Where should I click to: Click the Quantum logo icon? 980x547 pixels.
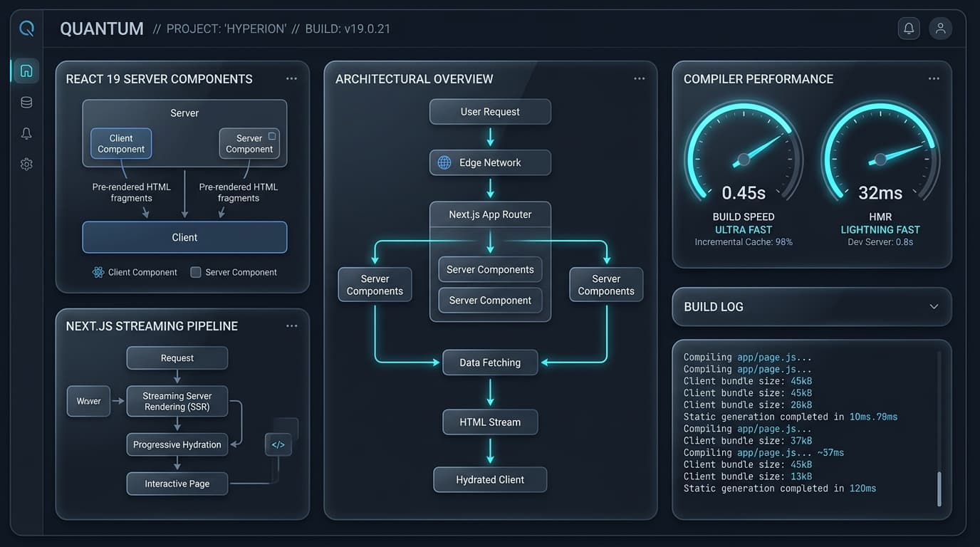(26, 28)
